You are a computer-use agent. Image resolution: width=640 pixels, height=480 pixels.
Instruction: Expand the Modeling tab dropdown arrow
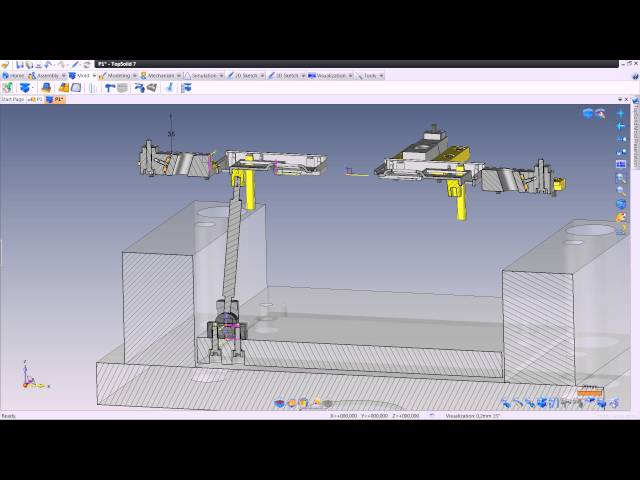(135, 75)
